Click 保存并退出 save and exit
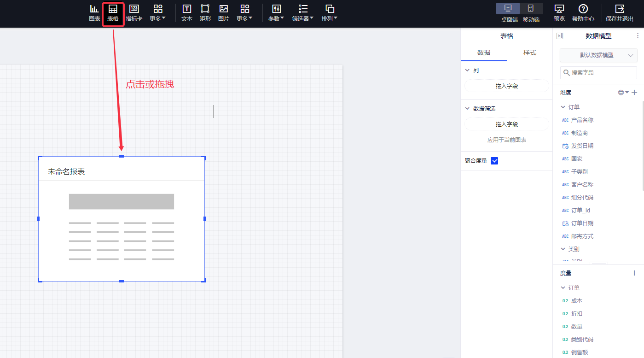 click(x=620, y=13)
